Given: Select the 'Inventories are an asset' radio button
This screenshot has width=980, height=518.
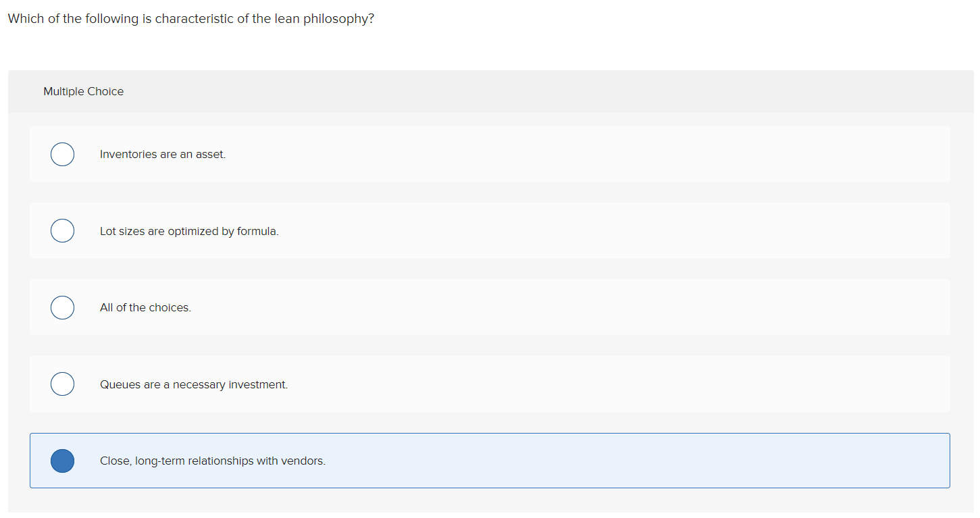Looking at the screenshot, I should coord(62,154).
